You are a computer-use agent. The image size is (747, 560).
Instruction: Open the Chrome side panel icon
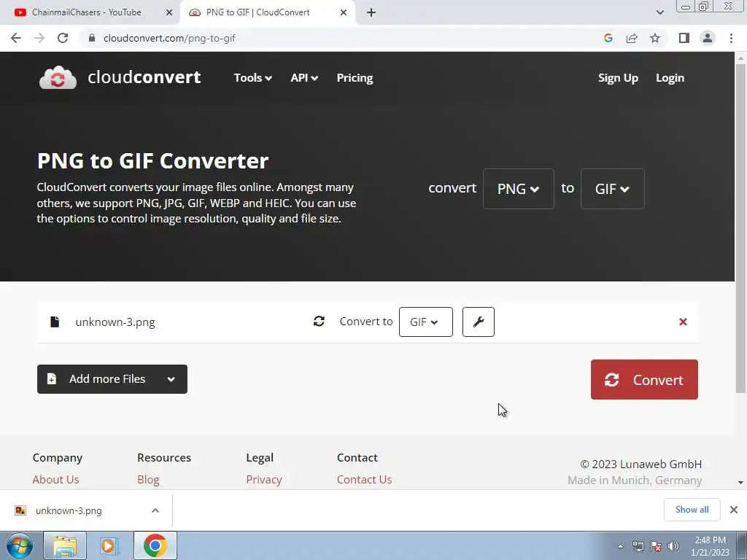tap(684, 38)
